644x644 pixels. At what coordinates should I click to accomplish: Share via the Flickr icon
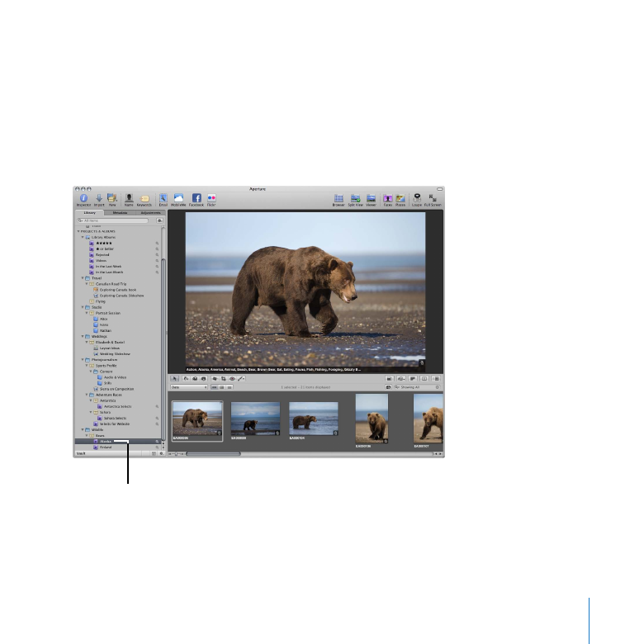[211, 198]
